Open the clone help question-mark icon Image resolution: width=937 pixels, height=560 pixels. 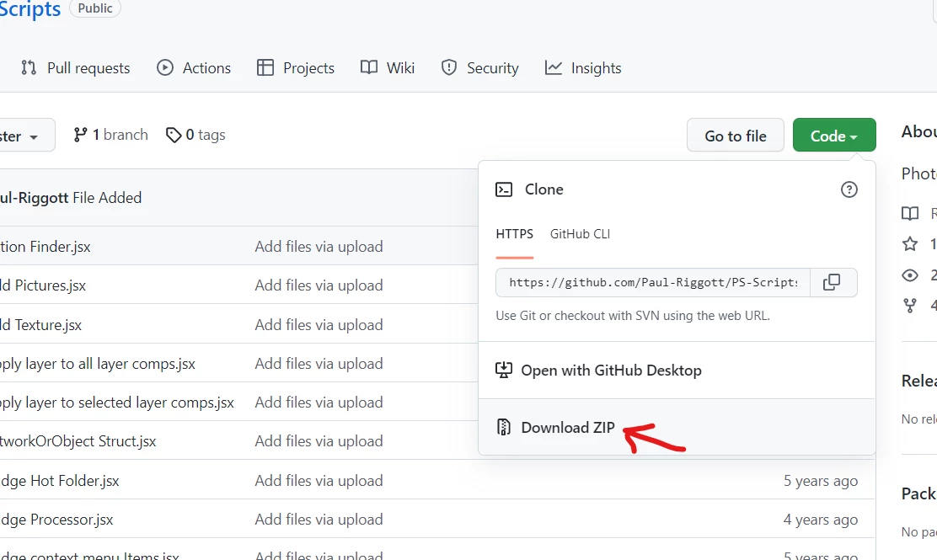coord(849,189)
